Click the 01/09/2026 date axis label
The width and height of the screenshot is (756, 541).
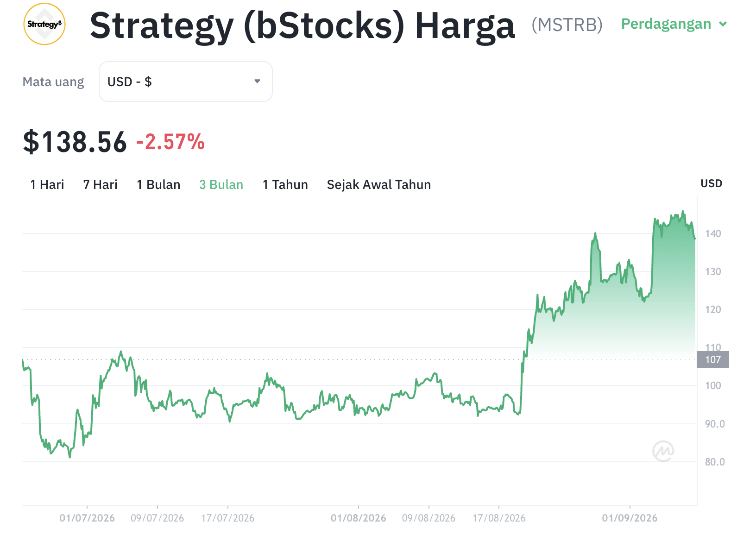(630, 518)
